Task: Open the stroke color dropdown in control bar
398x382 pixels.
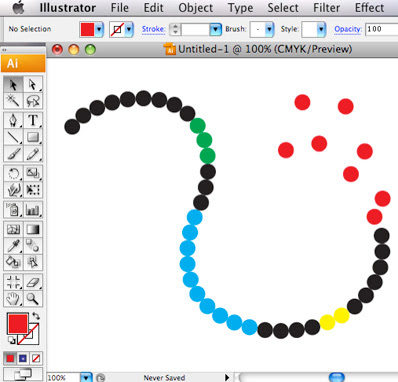Action: pyautogui.click(x=129, y=30)
